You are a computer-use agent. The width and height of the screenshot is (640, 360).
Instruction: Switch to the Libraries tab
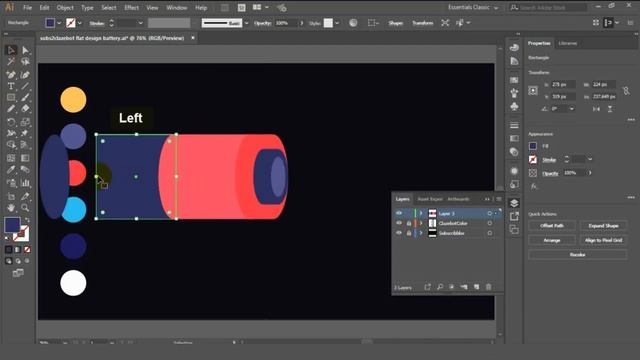(x=568, y=43)
